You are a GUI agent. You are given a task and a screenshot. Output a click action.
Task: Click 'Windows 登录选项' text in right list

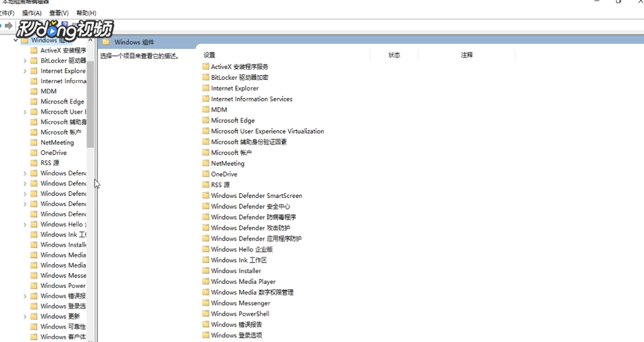tap(237, 335)
